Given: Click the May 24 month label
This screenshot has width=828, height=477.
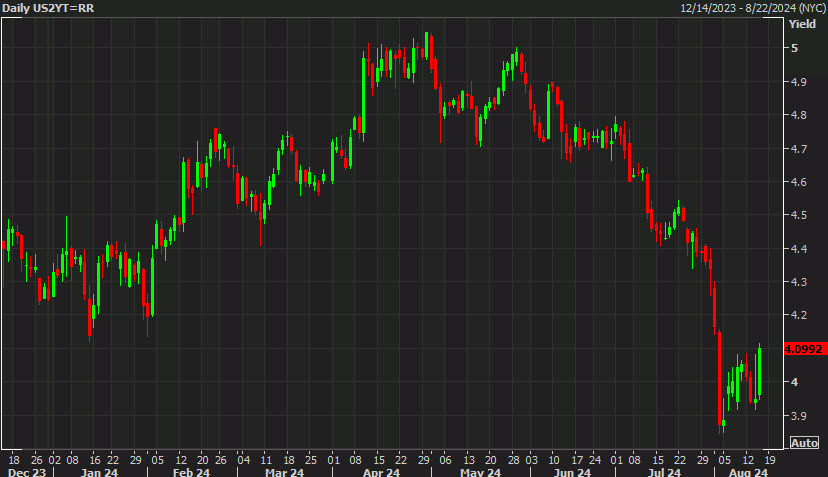Looking at the screenshot, I should [x=480, y=472].
